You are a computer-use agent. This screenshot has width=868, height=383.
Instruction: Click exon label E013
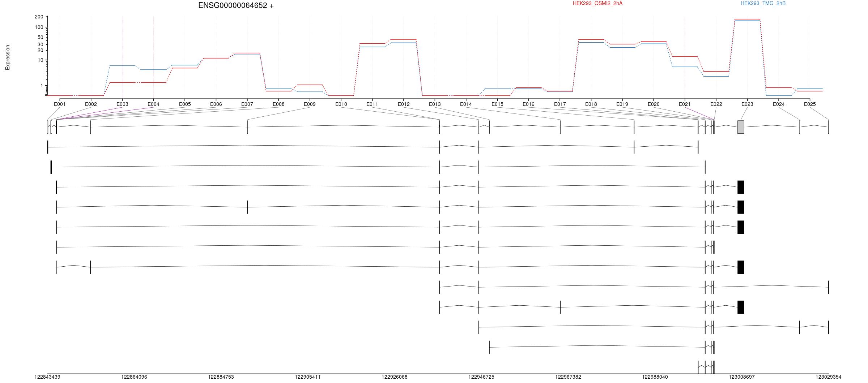click(x=435, y=104)
